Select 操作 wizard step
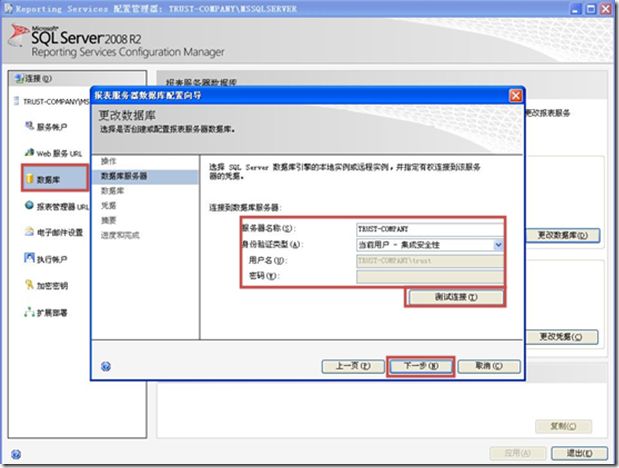The image size is (619, 468). pyautogui.click(x=108, y=161)
